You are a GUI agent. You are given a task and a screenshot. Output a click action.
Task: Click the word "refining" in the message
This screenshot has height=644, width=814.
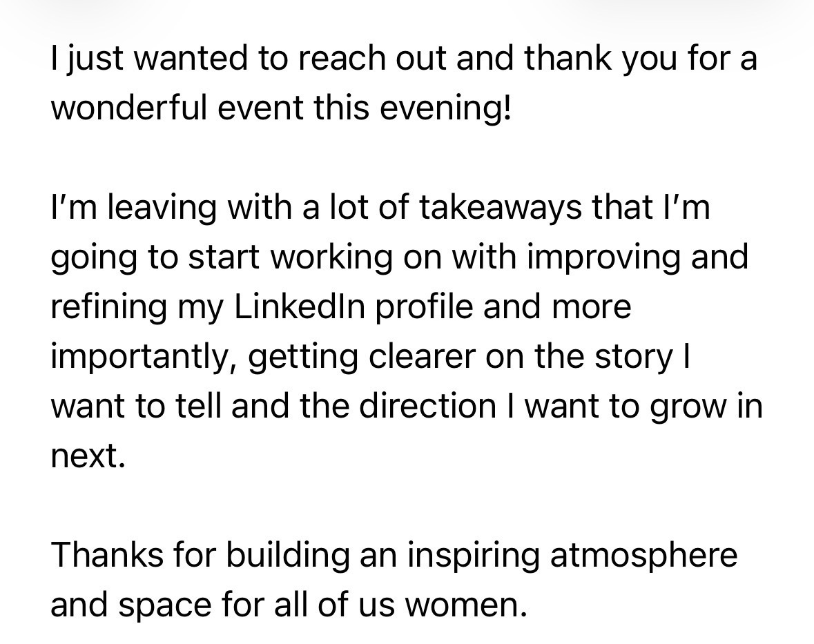click(109, 308)
